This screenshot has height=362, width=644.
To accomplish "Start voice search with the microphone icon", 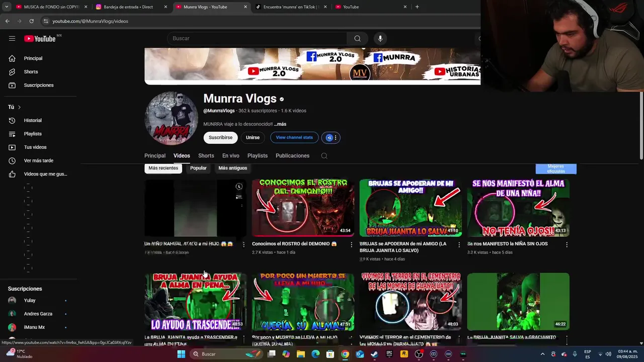I will tap(380, 39).
